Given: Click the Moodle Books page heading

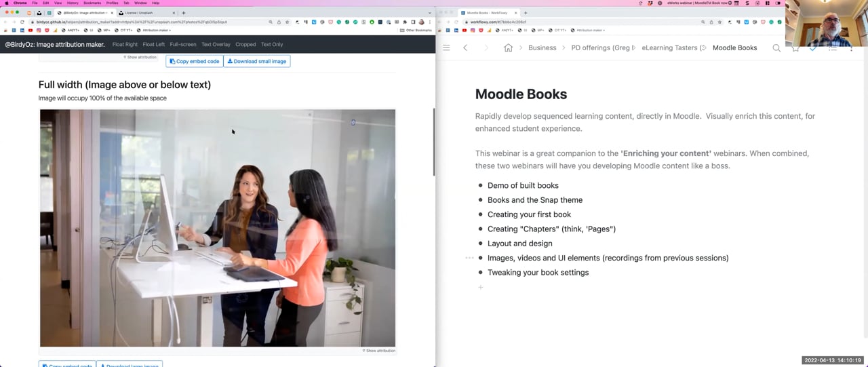Looking at the screenshot, I should 521,94.
